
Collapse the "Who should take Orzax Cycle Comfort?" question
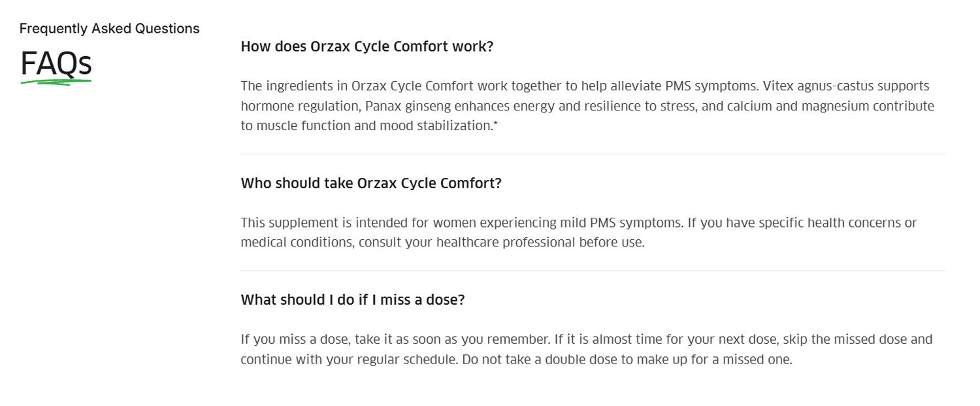coord(370,184)
